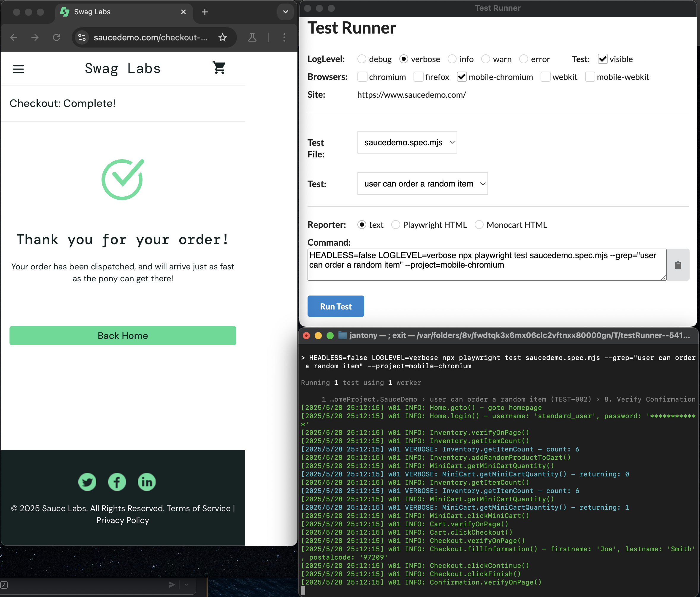Image resolution: width=700 pixels, height=597 pixels.
Task: Click the Facebook icon in footer
Action: (x=117, y=482)
